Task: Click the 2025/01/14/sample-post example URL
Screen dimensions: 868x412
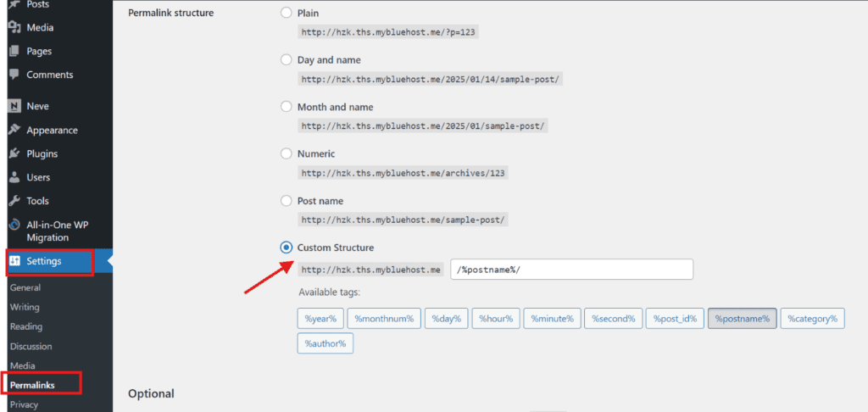Action: point(430,79)
